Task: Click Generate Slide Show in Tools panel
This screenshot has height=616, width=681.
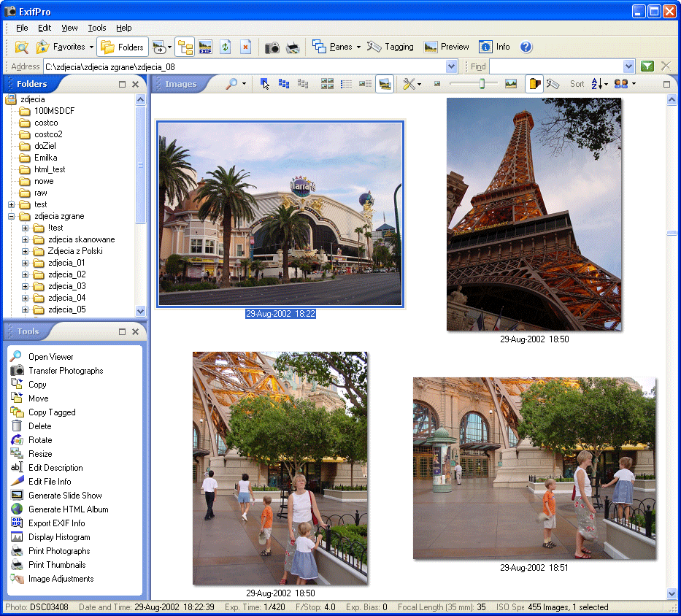Action: click(65, 496)
